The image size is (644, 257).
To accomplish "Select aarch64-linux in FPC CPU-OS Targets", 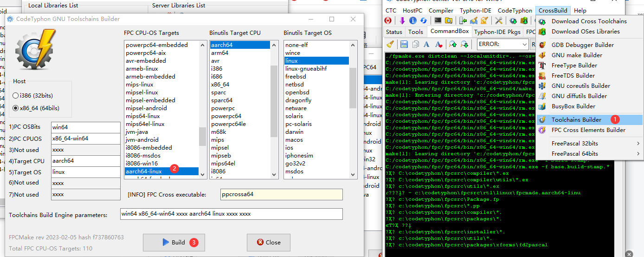I will [x=161, y=171].
